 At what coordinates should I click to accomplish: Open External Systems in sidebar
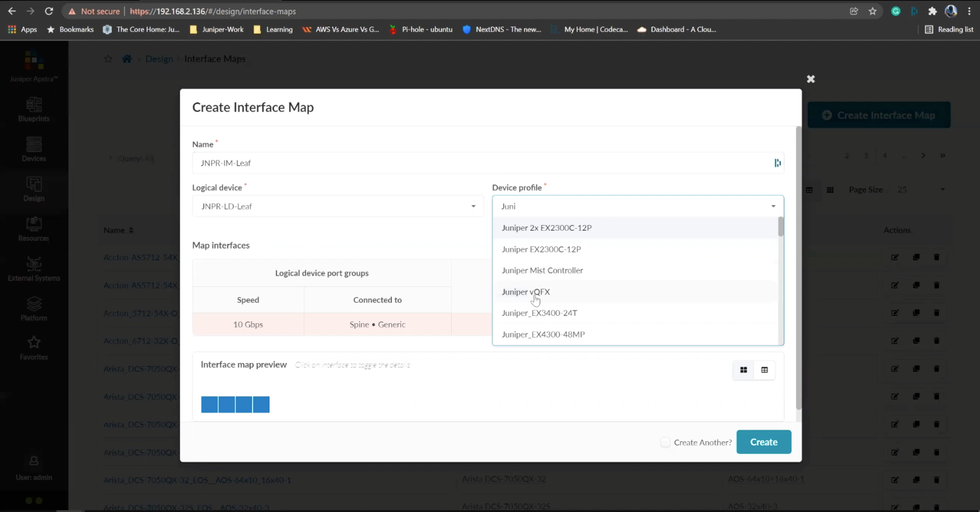(34, 269)
